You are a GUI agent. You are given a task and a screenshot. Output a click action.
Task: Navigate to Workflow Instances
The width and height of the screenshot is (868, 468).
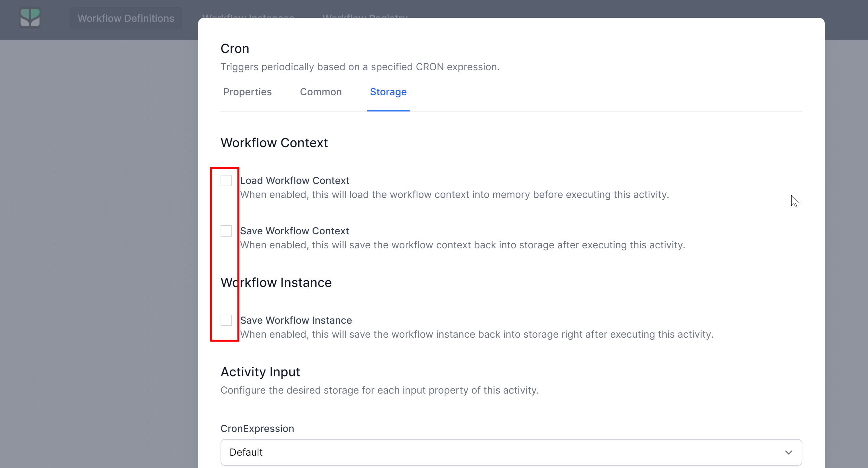[248, 17]
